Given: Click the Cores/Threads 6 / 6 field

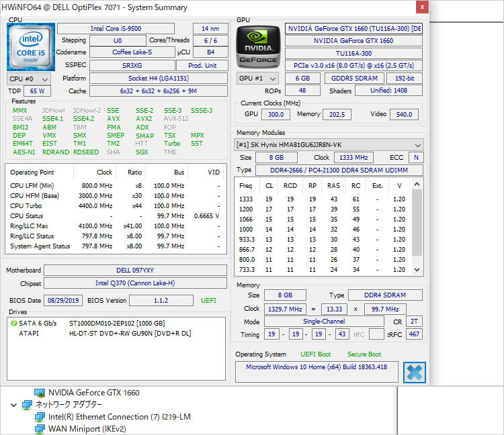Looking at the screenshot, I should click(210, 41).
